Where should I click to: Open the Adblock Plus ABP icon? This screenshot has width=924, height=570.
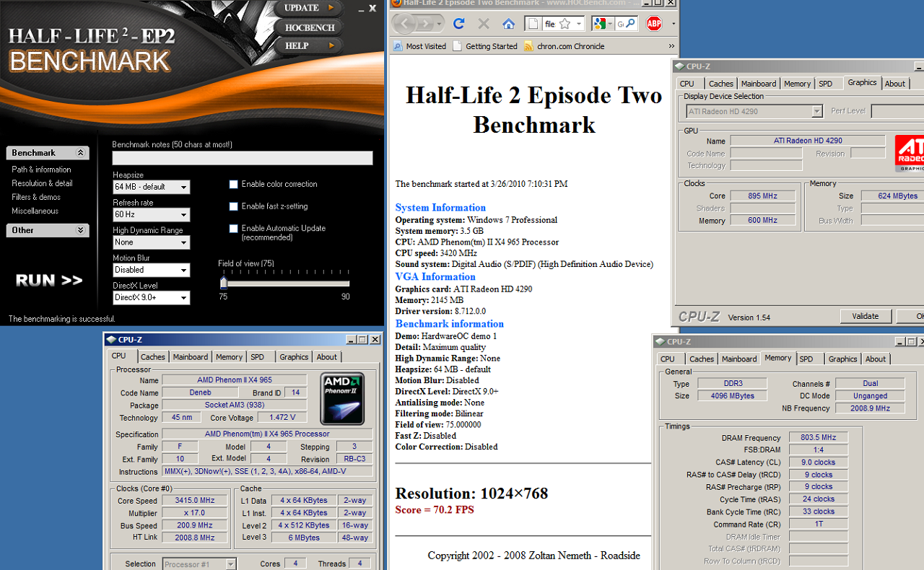tap(654, 24)
